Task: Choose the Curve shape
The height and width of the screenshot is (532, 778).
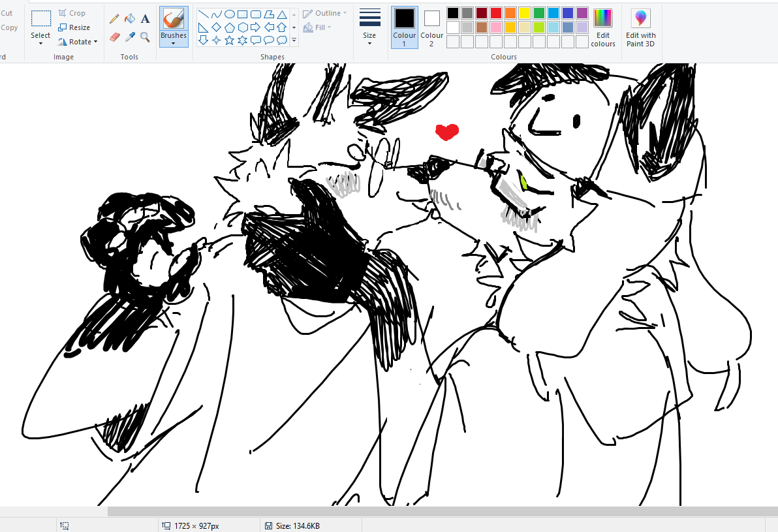Action: coord(216,14)
